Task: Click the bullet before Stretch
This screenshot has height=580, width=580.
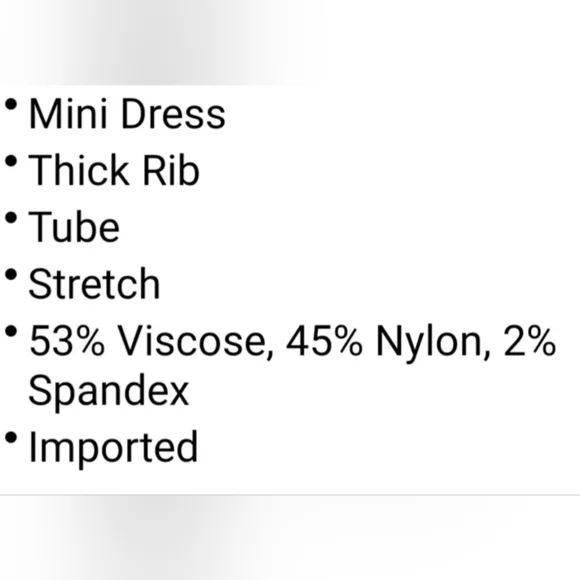Action: [11, 275]
